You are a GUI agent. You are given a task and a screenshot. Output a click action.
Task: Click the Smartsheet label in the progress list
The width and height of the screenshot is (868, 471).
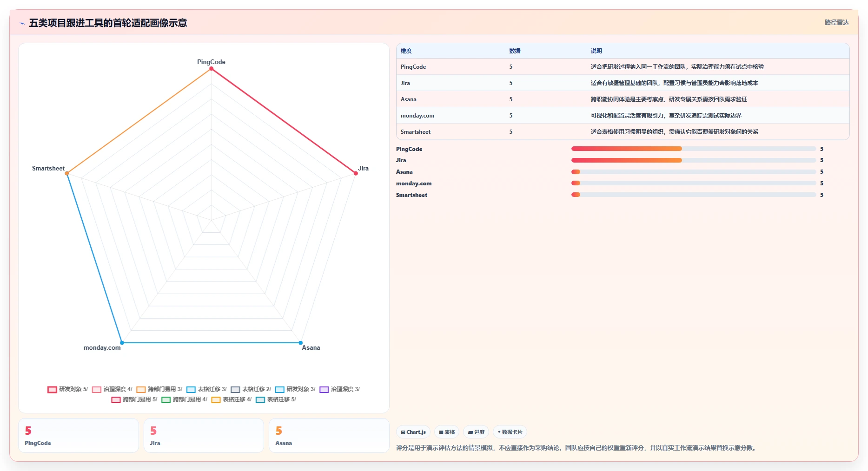pos(412,195)
